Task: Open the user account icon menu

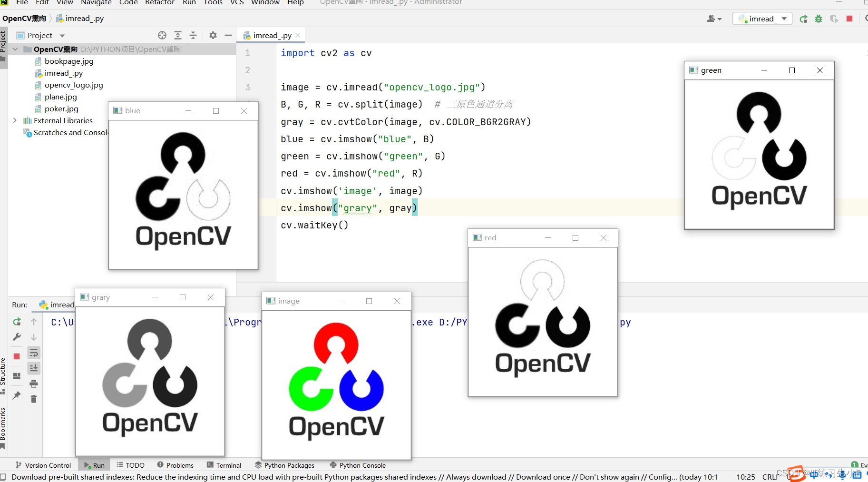Action: tap(714, 19)
